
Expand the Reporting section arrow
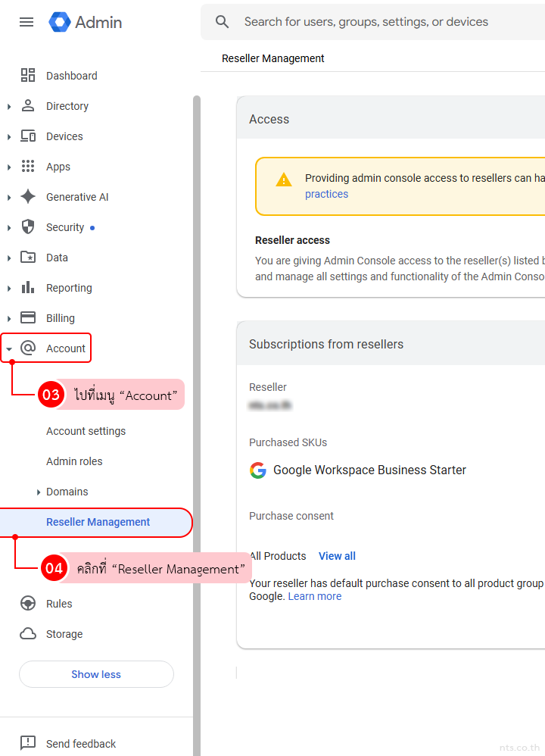(9, 289)
